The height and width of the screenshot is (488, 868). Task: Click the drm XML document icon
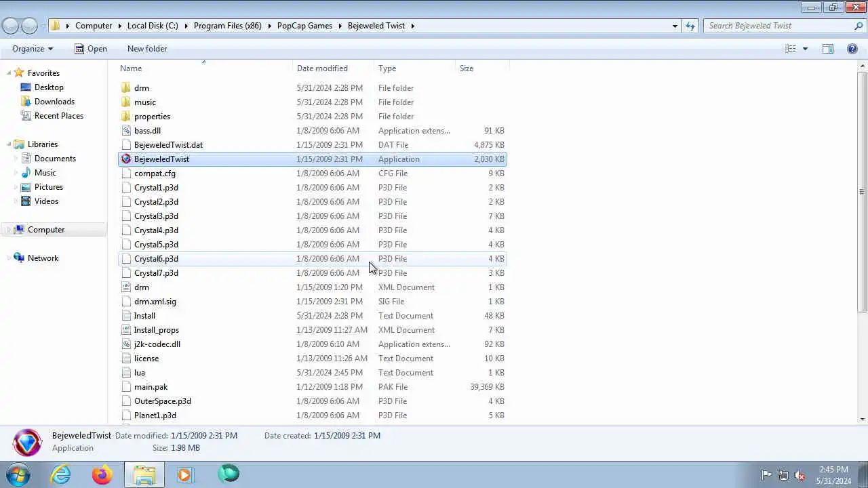pyautogui.click(x=125, y=287)
